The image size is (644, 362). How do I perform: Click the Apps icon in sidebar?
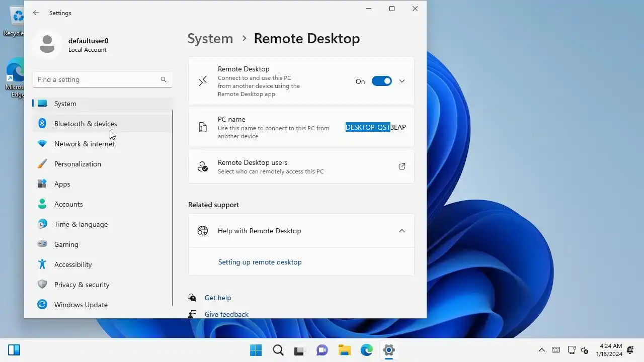tap(42, 184)
